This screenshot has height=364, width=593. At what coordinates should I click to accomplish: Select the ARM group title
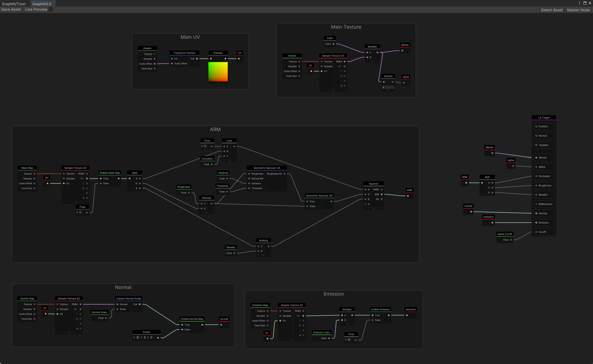point(215,129)
